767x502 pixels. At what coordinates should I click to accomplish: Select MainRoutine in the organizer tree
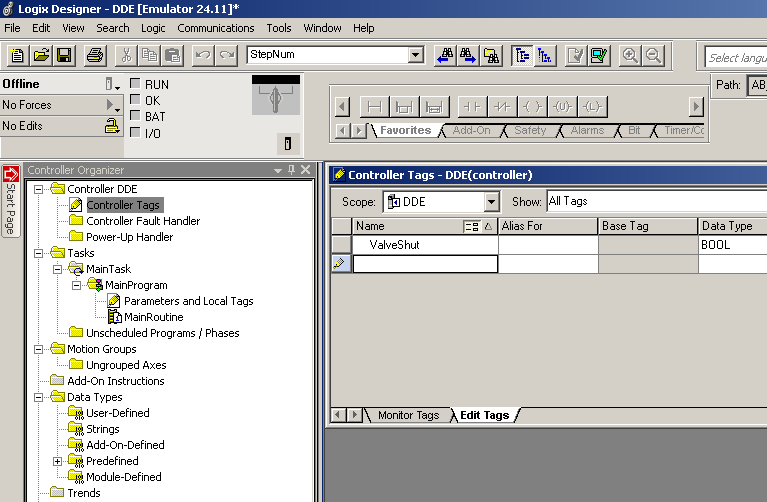tap(154, 317)
